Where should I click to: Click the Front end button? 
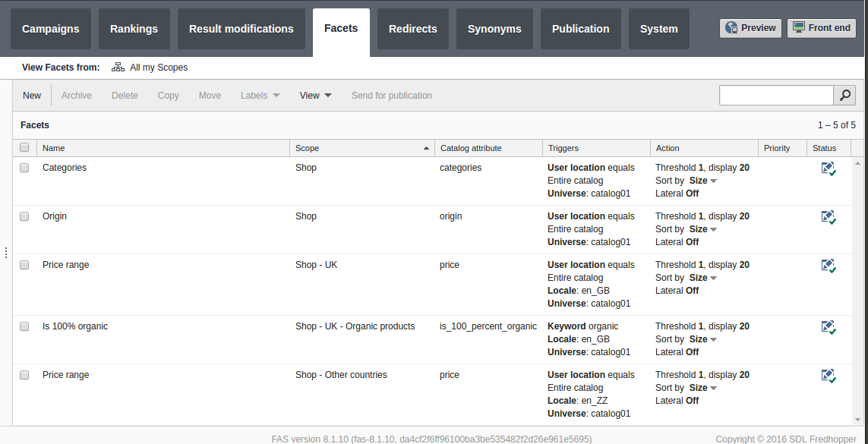[x=822, y=27]
